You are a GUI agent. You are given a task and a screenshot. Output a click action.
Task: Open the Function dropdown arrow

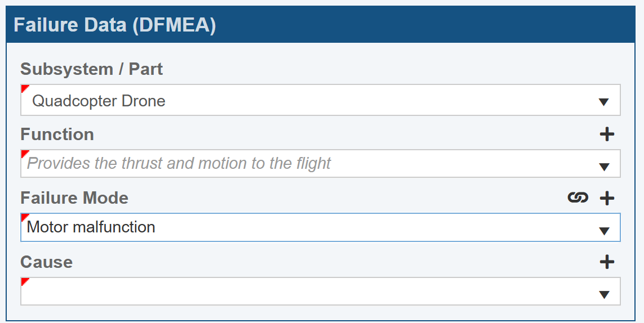(x=604, y=167)
